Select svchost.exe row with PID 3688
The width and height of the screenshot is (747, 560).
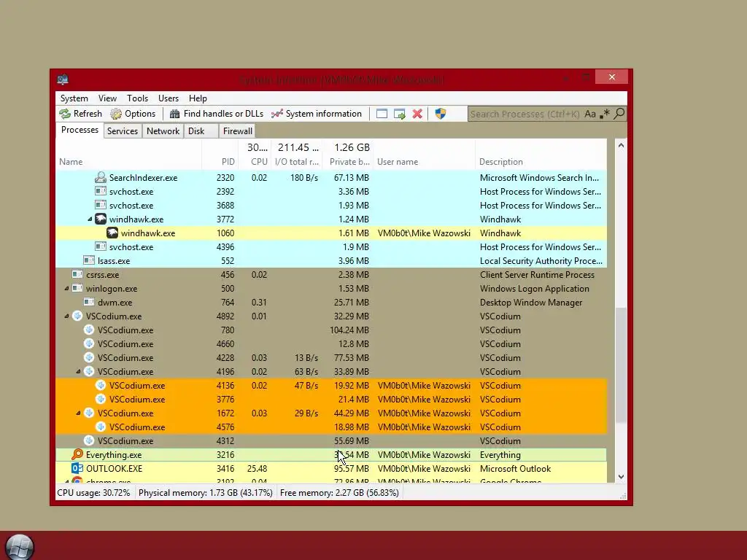tap(331, 205)
